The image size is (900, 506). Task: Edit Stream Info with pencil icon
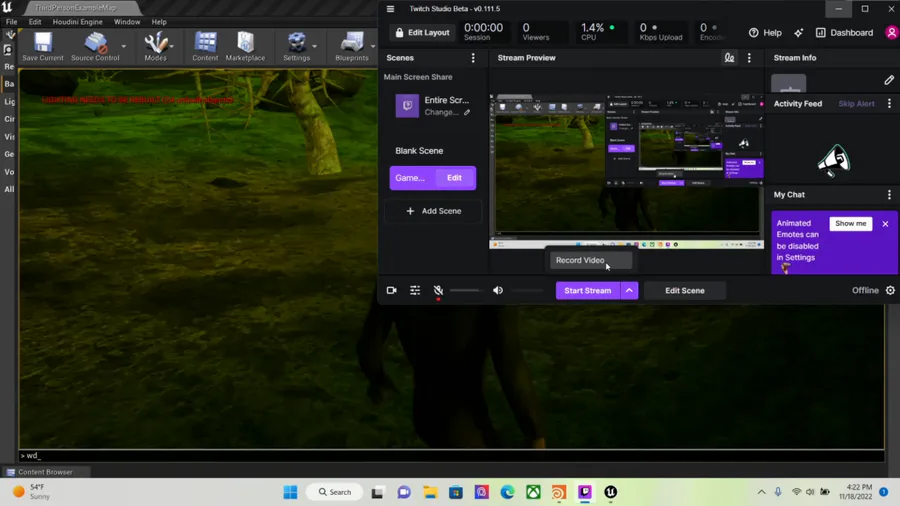(889, 80)
